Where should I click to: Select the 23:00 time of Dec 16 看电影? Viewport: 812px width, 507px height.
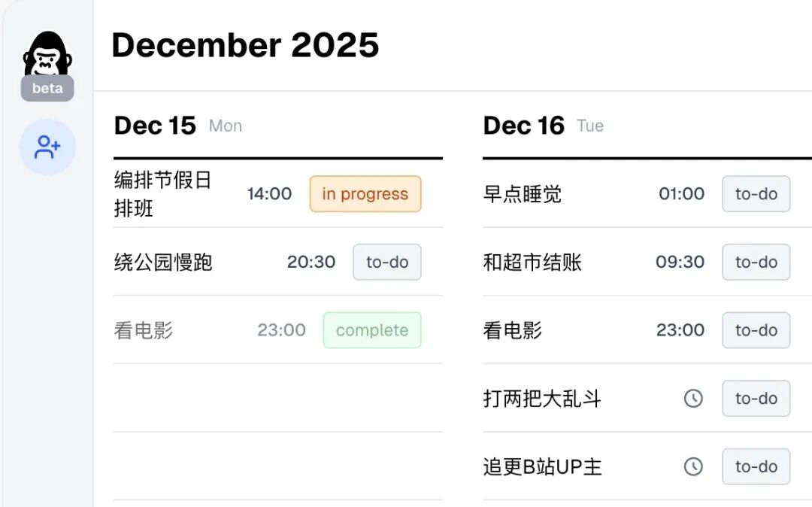(x=680, y=330)
